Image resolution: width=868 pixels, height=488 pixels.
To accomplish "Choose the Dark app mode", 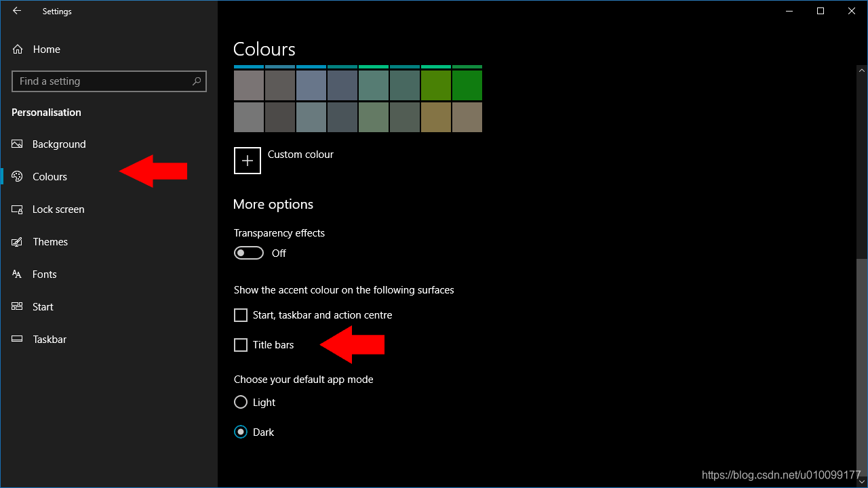I will [x=241, y=432].
